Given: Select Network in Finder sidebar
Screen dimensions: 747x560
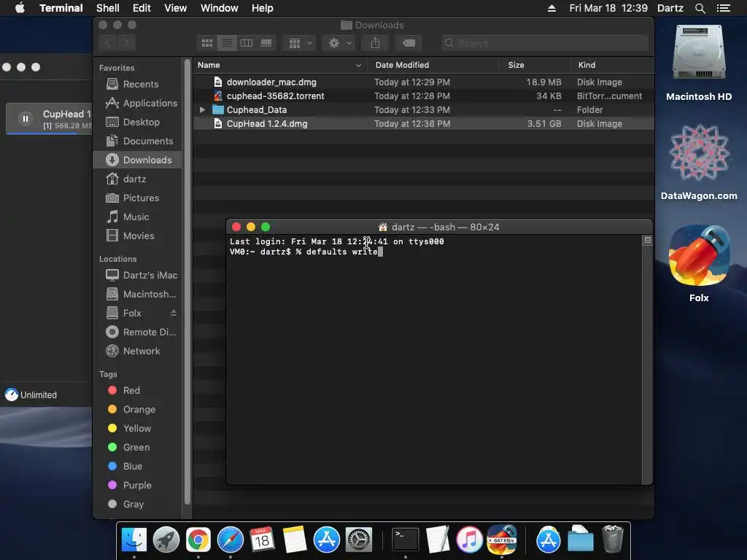Looking at the screenshot, I should [x=138, y=351].
